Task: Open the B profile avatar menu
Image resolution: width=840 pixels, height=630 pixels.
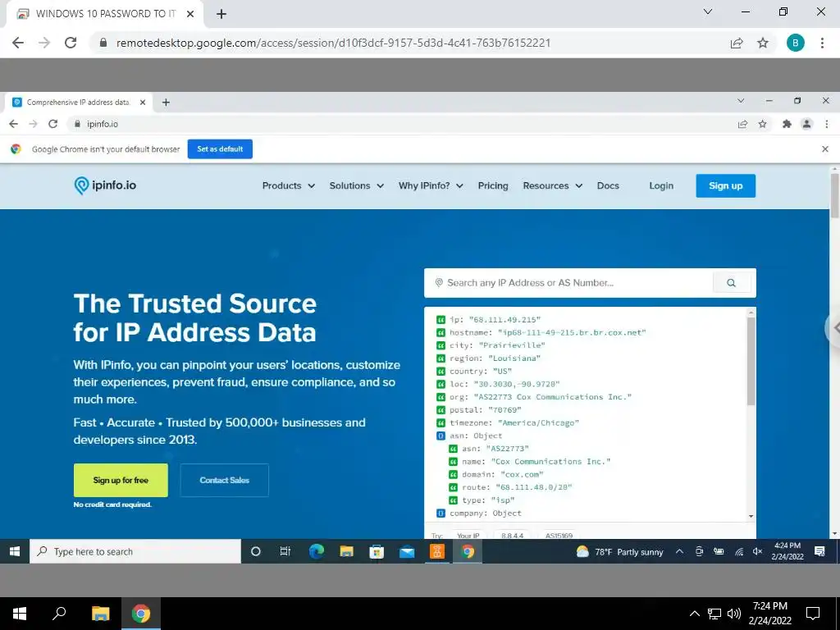Action: pyautogui.click(x=795, y=43)
